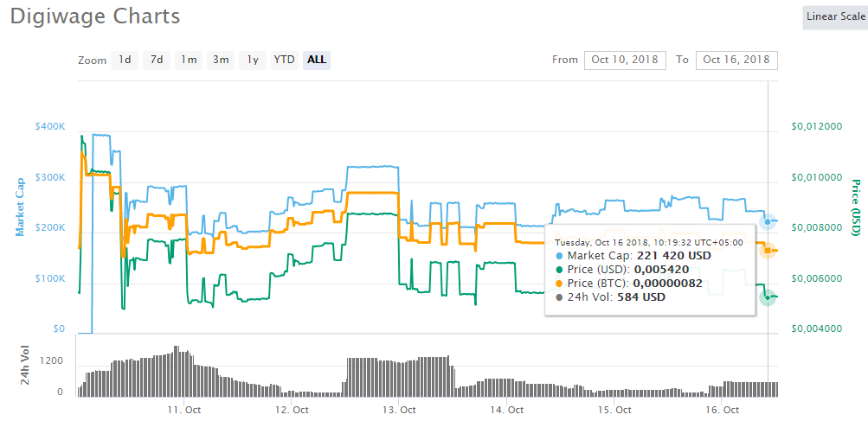Screen dimensions: 868x421
Task: Set chart zoom to 1y
Action: pyautogui.click(x=253, y=60)
